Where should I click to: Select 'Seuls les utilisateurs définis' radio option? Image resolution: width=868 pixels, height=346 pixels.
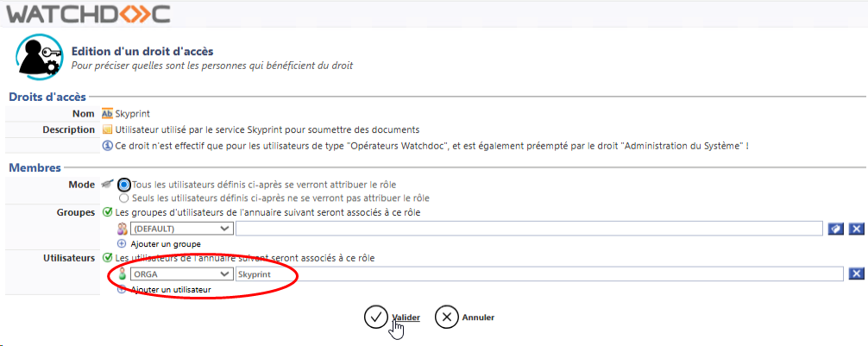coord(125,198)
